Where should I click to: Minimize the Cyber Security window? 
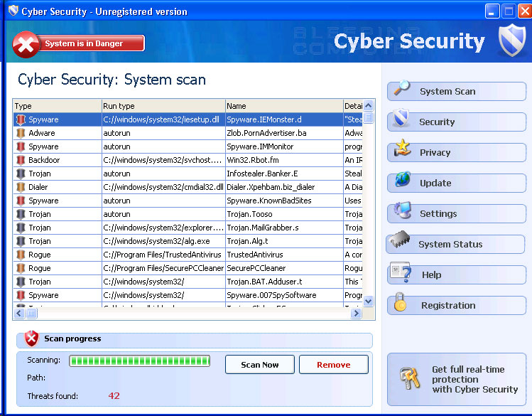click(492, 11)
